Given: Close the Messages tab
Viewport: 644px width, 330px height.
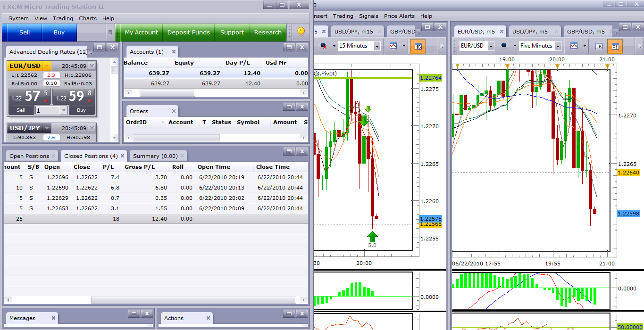Looking at the screenshot, I should (x=53, y=318).
